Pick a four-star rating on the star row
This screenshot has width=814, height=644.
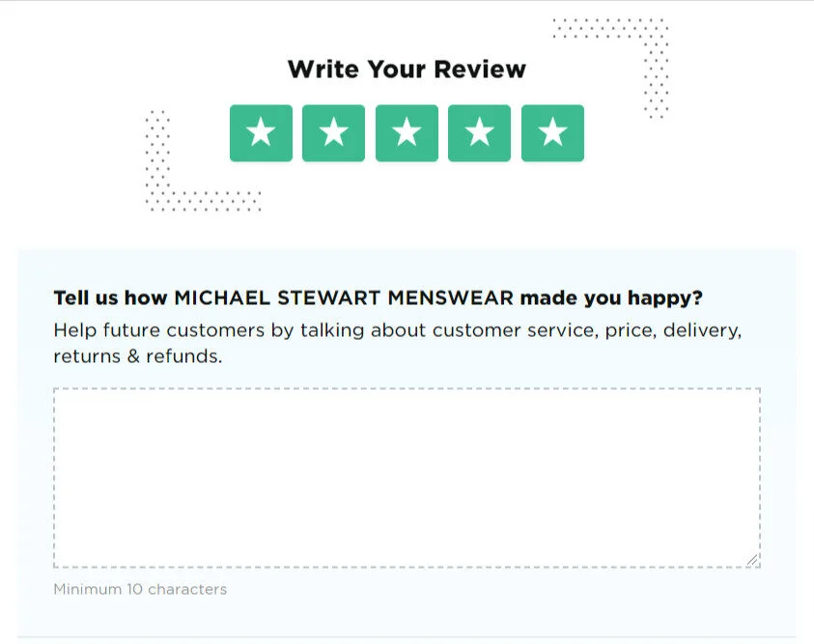[x=479, y=132]
